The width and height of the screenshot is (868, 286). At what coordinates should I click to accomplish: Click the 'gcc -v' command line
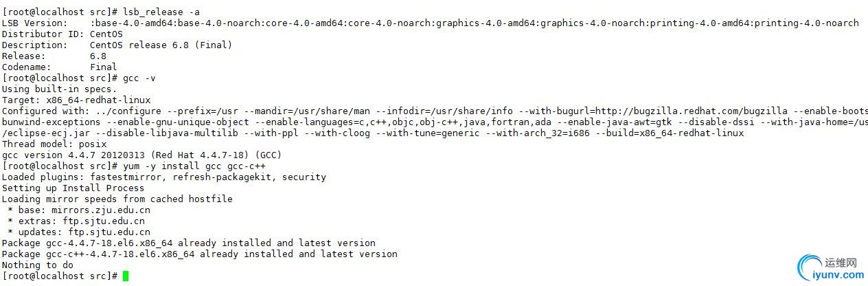79,78
